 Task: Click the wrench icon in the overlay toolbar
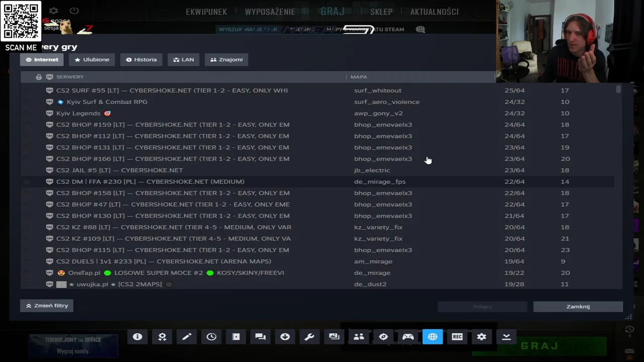309,337
